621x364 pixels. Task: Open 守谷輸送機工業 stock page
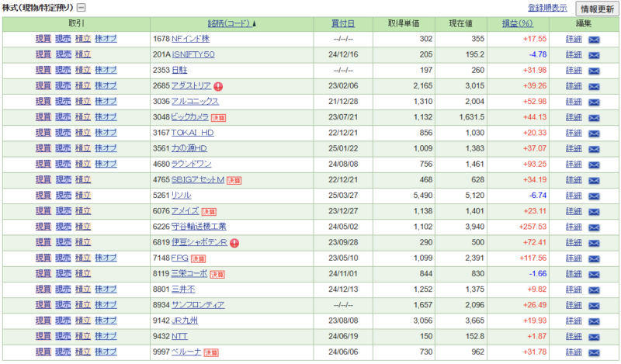click(x=199, y=227)
